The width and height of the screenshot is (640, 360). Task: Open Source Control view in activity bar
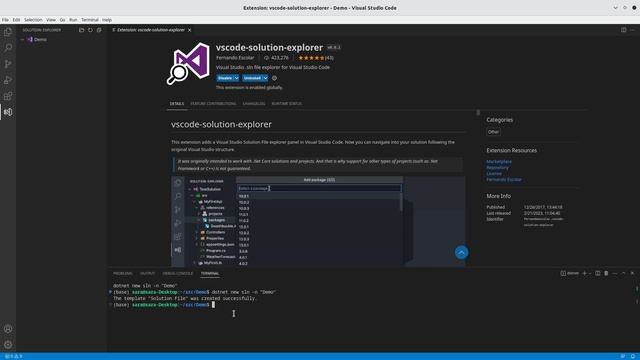tap(8, 64)
